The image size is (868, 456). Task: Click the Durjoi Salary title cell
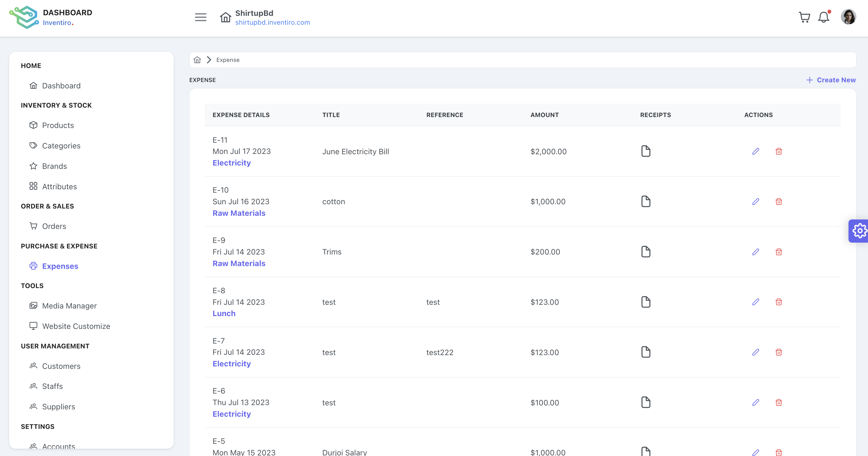coord(344,452)
